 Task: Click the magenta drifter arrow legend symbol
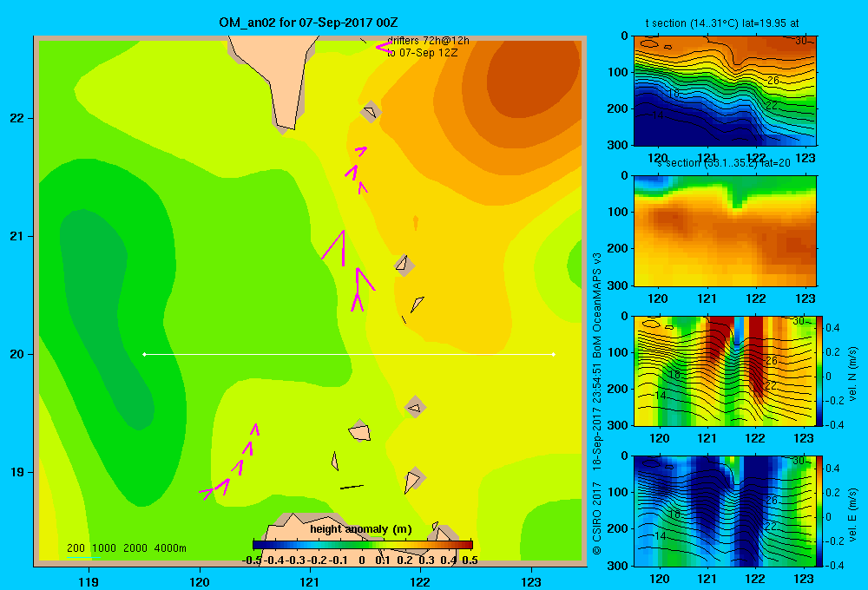pyautogui.click(x=383, y=47)
